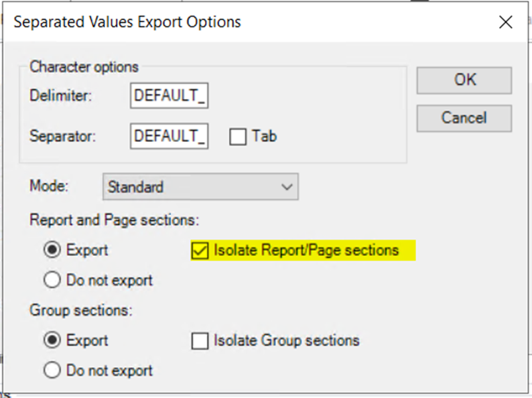Viewport: 532px width, 398px height.
Task: Click the Character options group heading
Action: [84, 67]
